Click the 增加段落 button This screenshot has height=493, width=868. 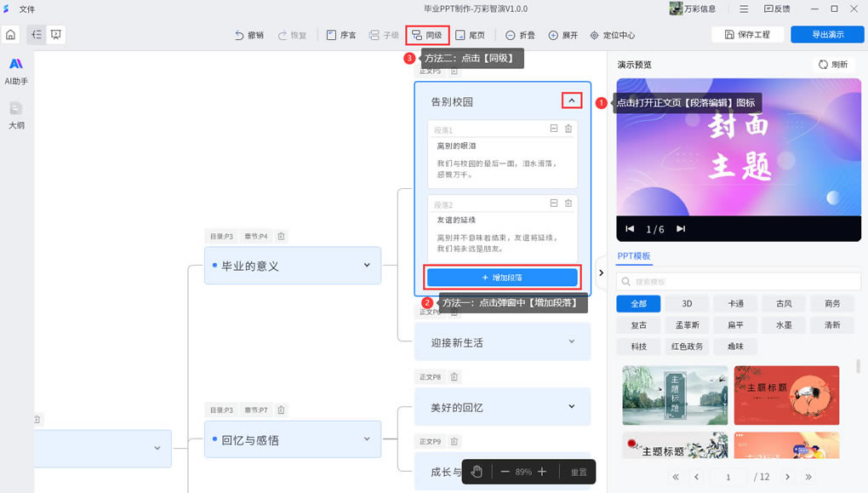(502, 278)
